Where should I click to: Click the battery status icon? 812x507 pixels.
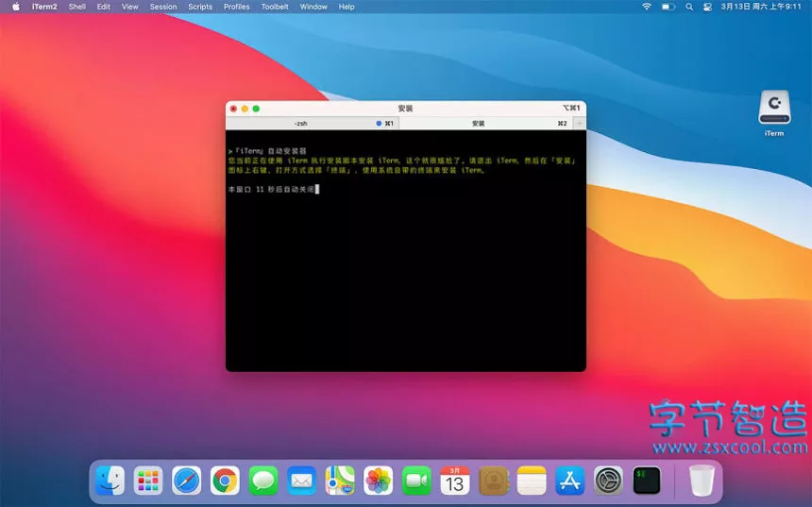pos(668,7)
